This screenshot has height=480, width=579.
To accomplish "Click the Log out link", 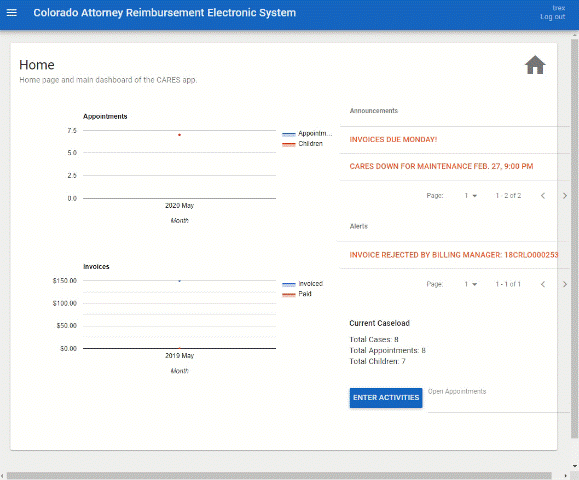I will pos(552,17).
